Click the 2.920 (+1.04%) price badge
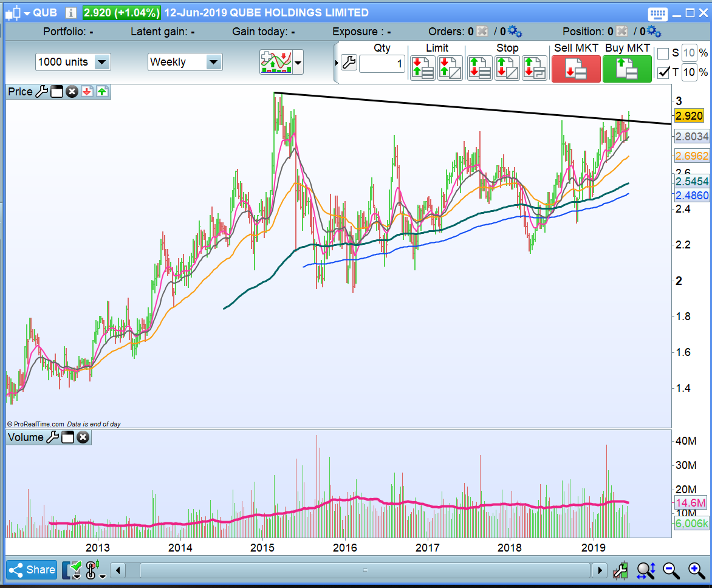Image resolution: width=712 pixels, height=588 pixels. click(x=122, y=13)
